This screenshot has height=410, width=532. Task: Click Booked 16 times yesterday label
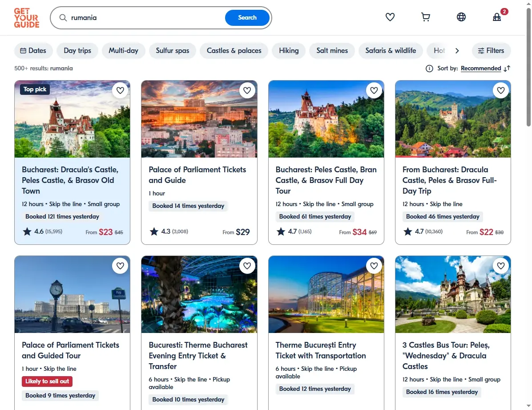coord(442,392)
